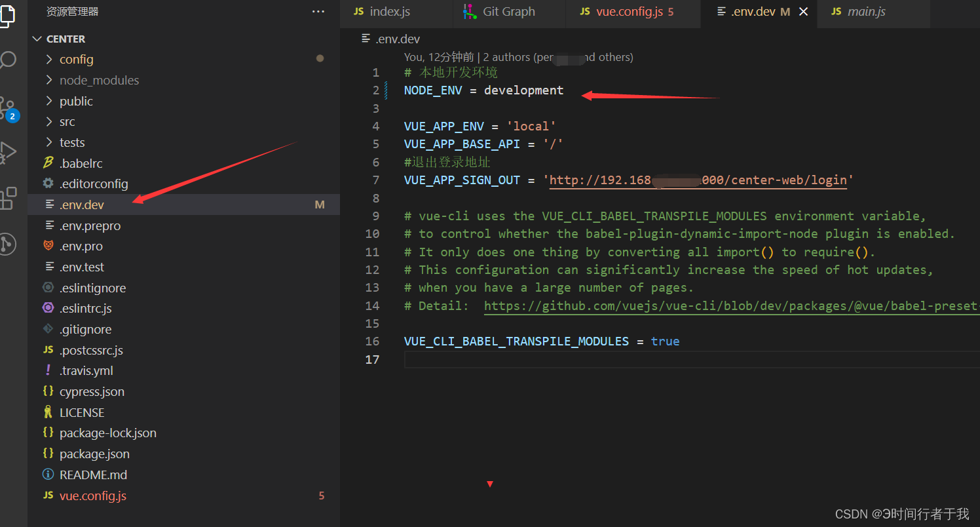
Task: Select the Run and Debug icon
Action: [x=10, y=152]
